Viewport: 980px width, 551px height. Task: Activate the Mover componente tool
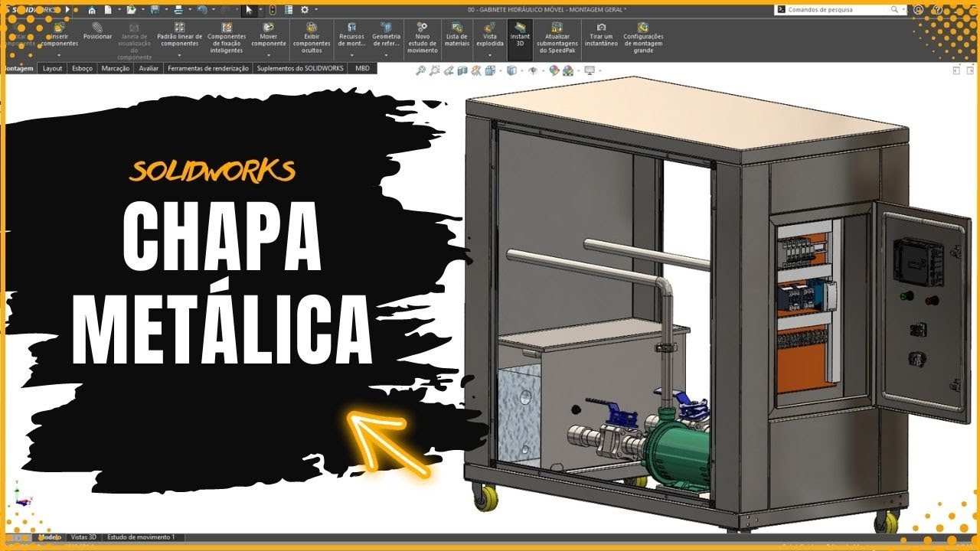[269, 36]
